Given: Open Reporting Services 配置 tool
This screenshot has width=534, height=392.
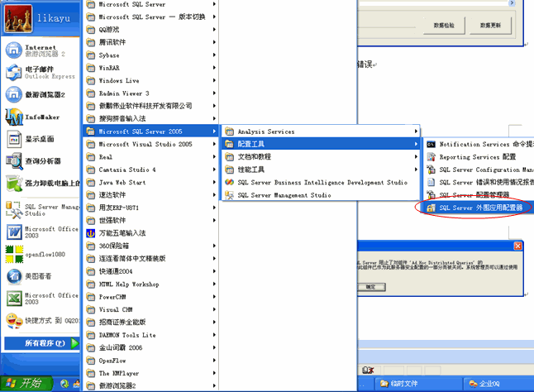Looking at the screenshot, I should pos(477,156).
